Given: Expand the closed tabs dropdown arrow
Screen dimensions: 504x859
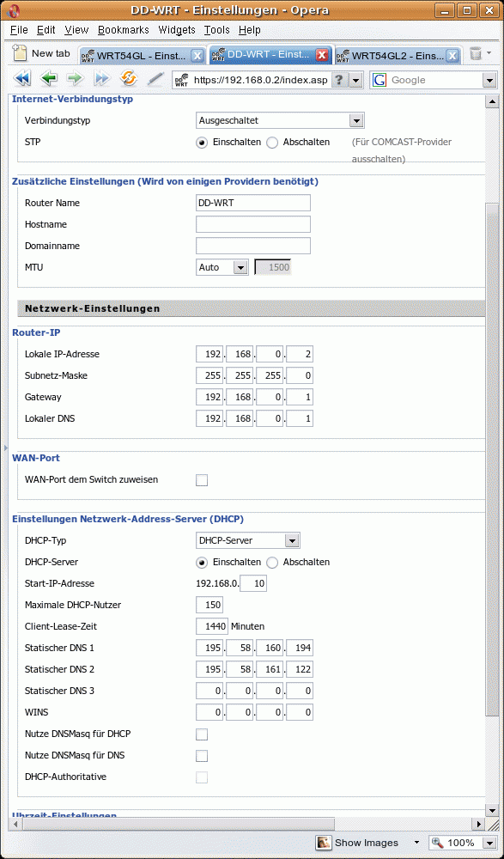Looking at the screenshot, I should click(489, 53).
